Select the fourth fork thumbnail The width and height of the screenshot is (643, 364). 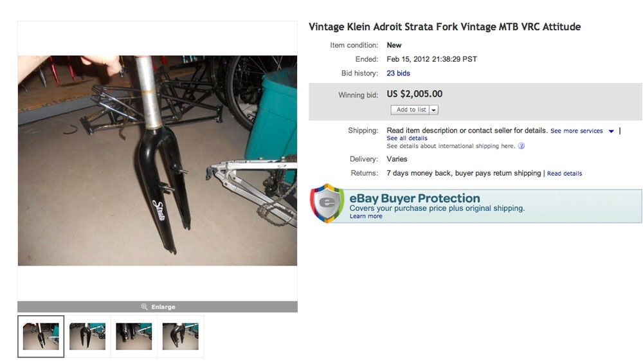coord(181,336)
